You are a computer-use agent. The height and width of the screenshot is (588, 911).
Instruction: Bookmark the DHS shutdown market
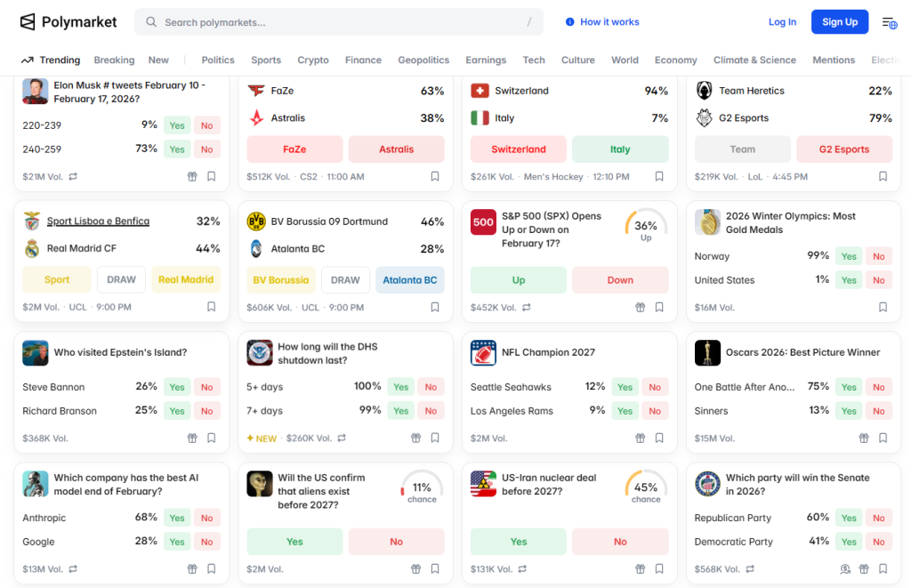tap(435, 438)
